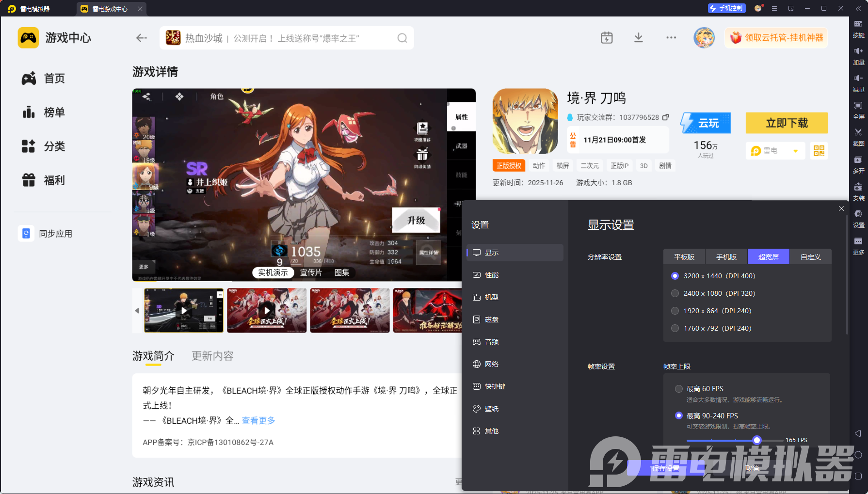Select the 1920 x 864 (DPI 240) resolution
This screenshot has width=868, height=494.
click(711, 311)
